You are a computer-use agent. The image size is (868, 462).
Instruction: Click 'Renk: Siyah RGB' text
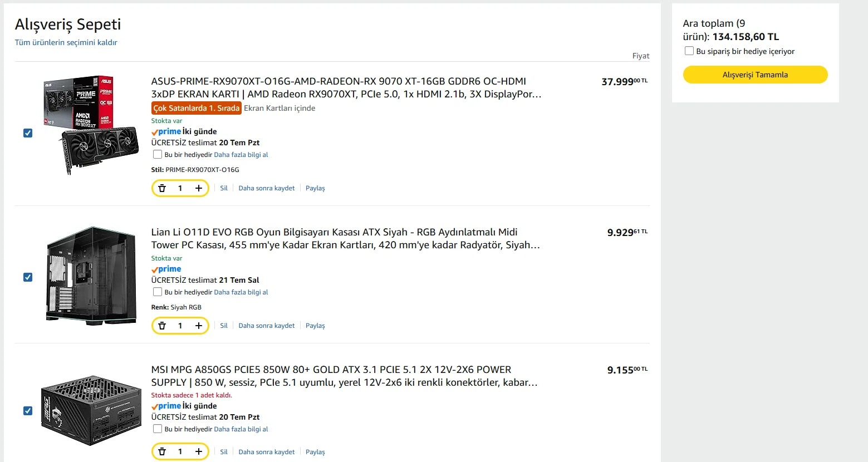(x=176, y=307)
